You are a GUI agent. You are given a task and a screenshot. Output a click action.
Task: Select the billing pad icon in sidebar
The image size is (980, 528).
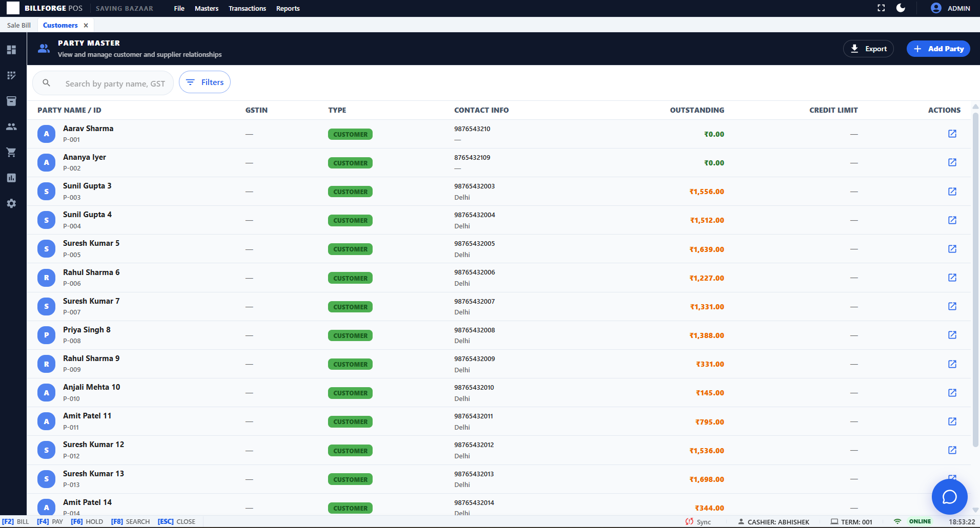(11, 75)
